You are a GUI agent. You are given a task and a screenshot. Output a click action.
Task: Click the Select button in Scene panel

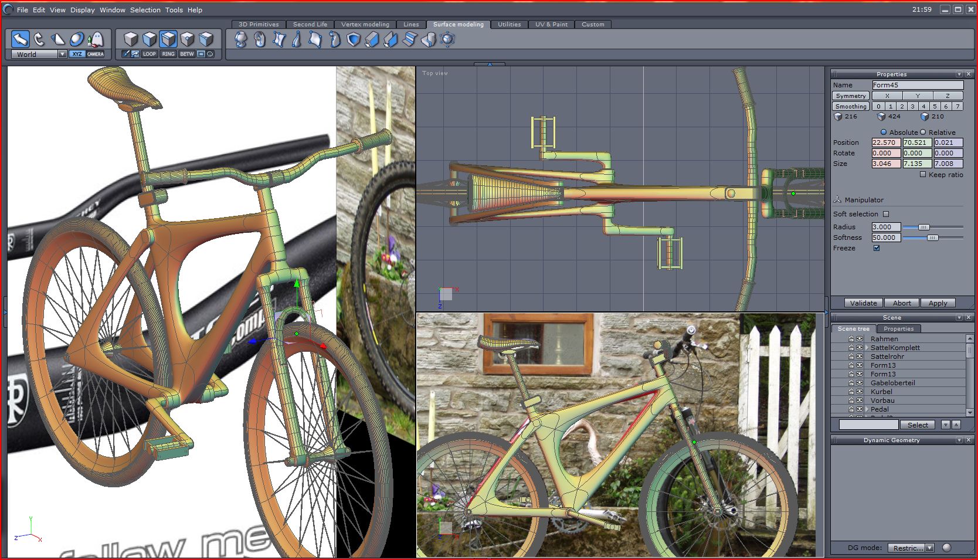coord(918,425)
